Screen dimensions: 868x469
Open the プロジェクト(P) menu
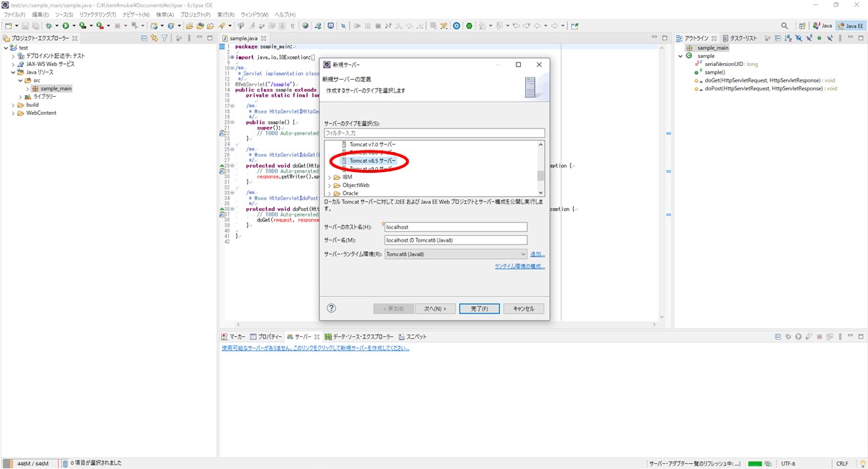pos(195,14)
